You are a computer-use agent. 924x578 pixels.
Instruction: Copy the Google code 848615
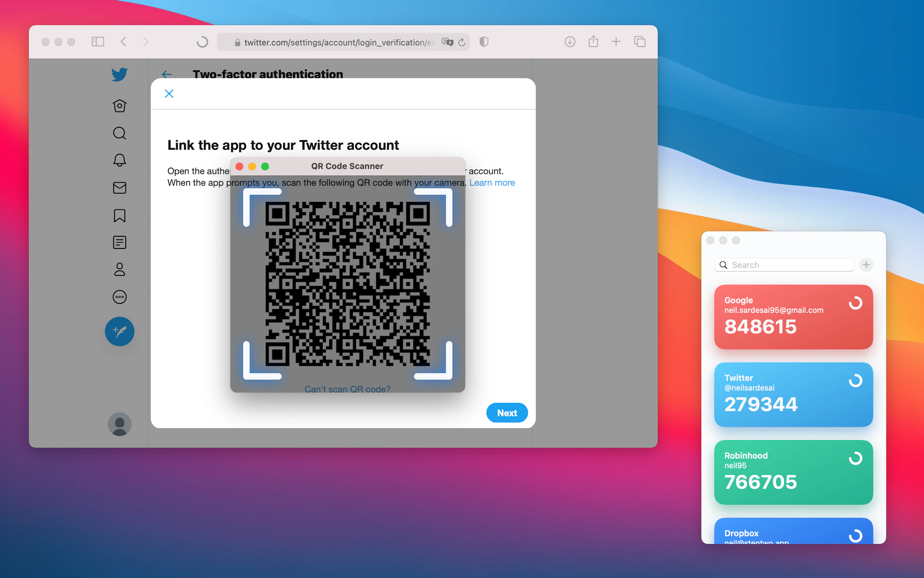pyautogui.click(x=760, y=327)
